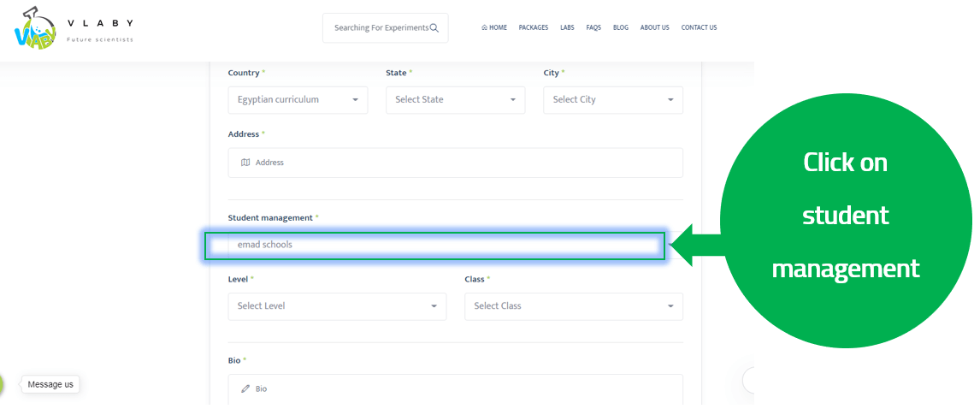Open the FAQs page link
Screen dimensions: 980x409
point(593,27)
